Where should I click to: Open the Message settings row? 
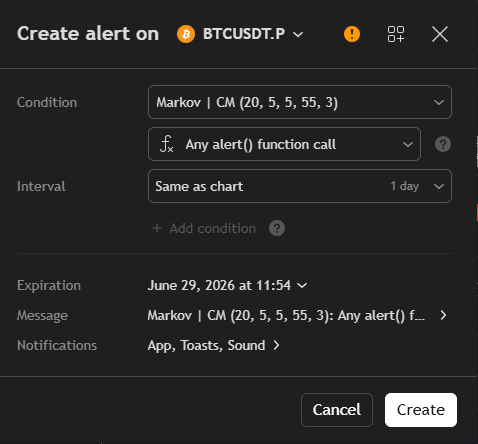[297, 315]
